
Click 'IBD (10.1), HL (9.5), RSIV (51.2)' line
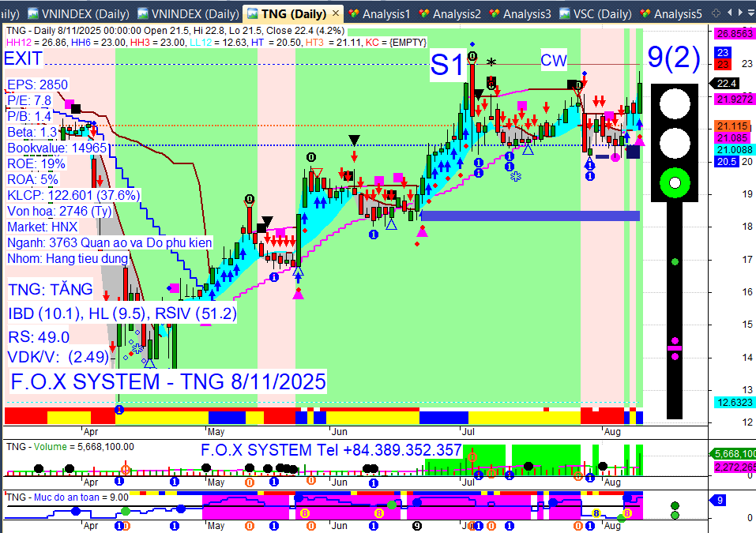[122, 313]
